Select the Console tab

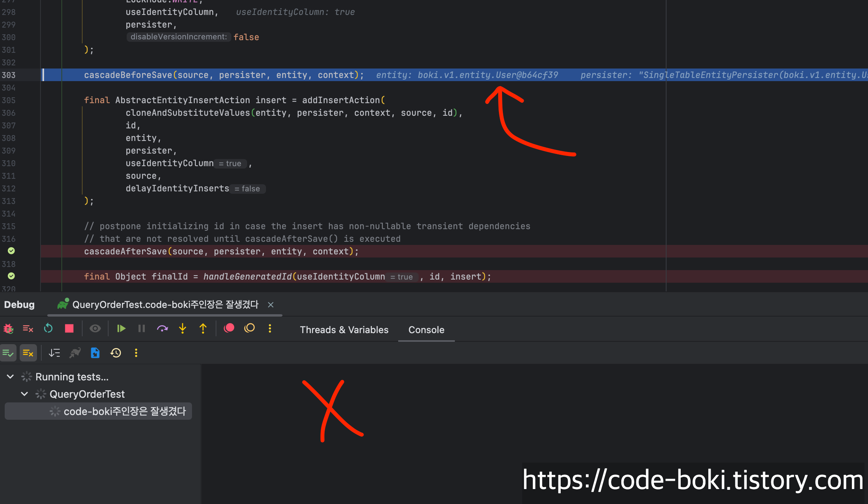426,330
